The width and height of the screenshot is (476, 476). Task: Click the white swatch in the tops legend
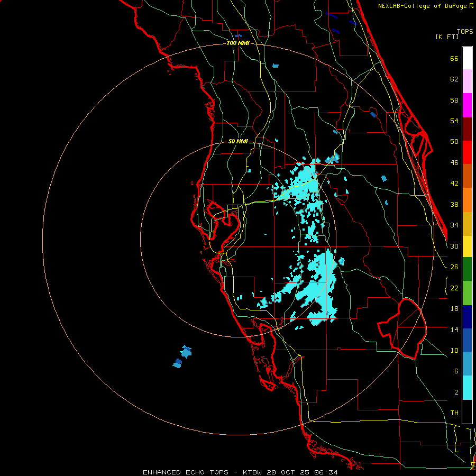click(x=467, y=58)
